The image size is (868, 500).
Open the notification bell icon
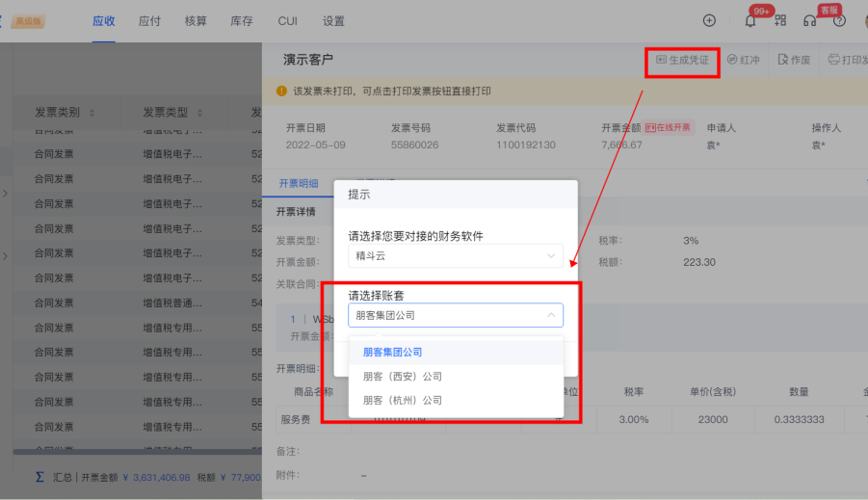(x=750, y=21)
